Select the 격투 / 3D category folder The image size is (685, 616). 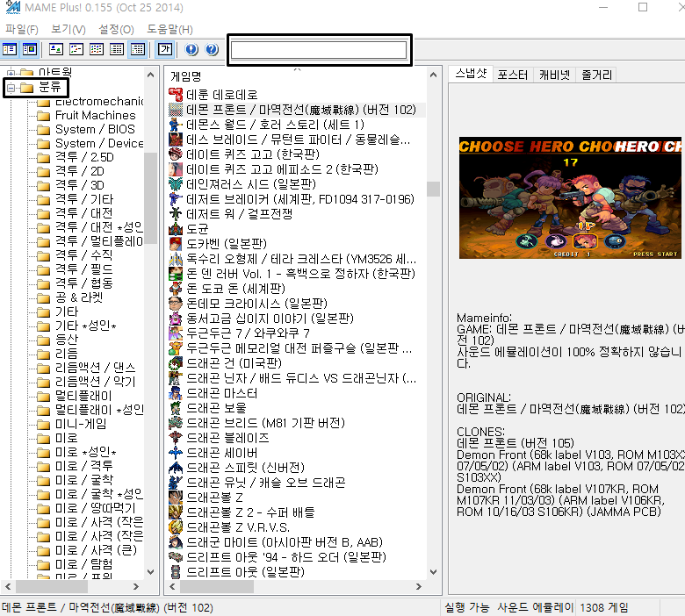tap(80, 185)
